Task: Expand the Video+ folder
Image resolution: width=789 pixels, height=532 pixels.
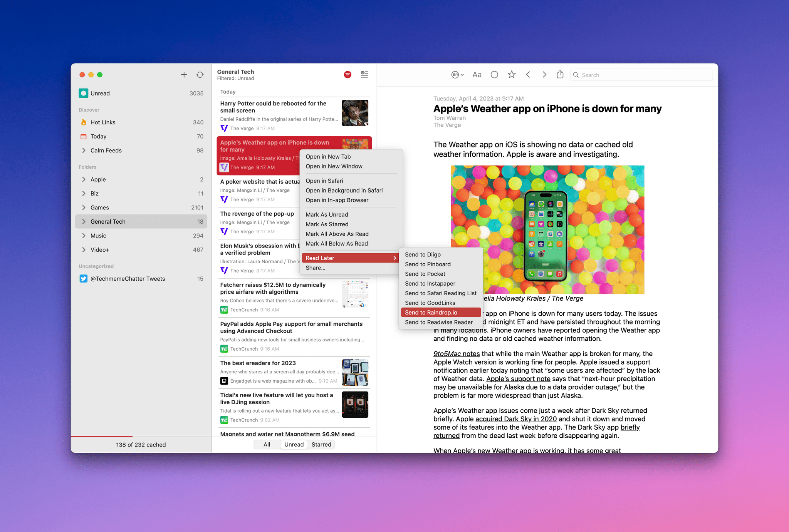Action: 84,250
